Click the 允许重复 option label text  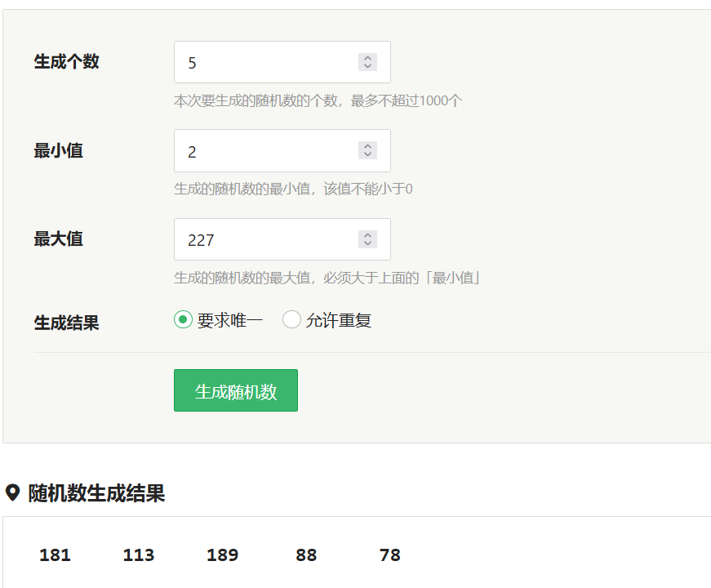tap(339, 320)
